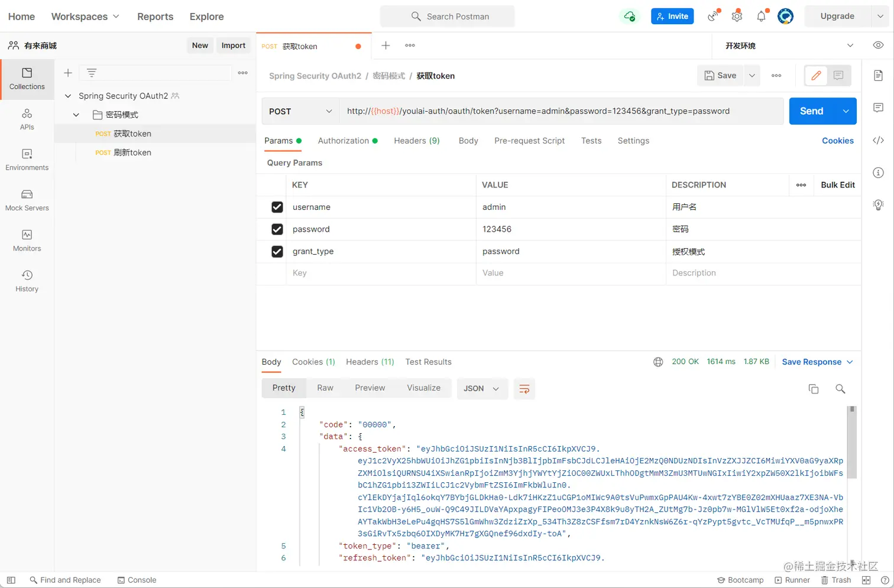Viewport: 894px width, 588px height.
Task: Open the request info icon
Action: point(878,173)
